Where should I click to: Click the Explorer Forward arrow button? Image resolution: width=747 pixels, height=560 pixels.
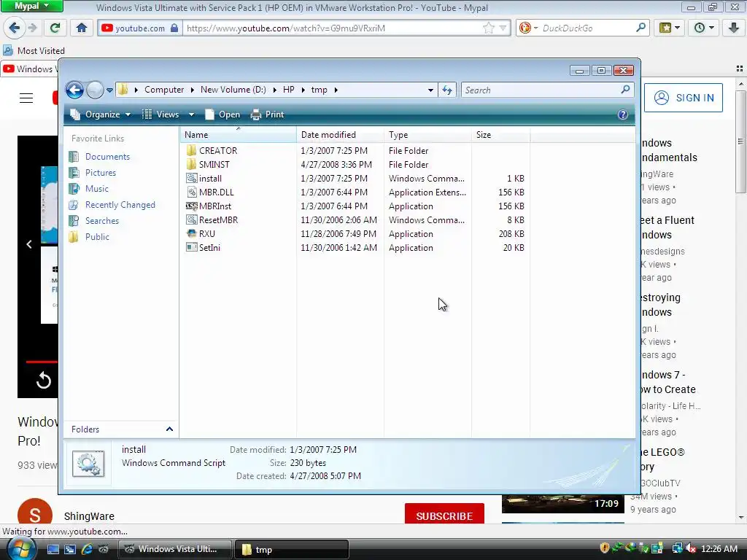[95, 90]
